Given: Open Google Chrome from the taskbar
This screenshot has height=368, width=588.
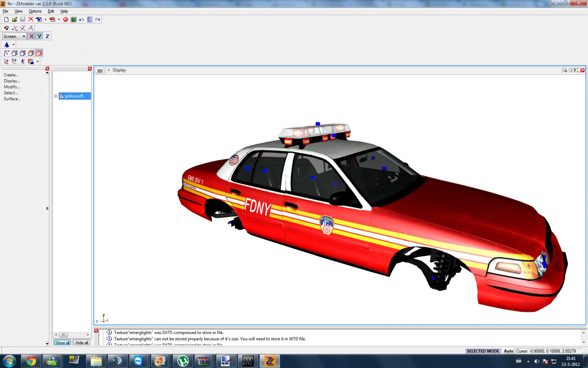Looking at the screenshot, I should click(x=31, y=361).
